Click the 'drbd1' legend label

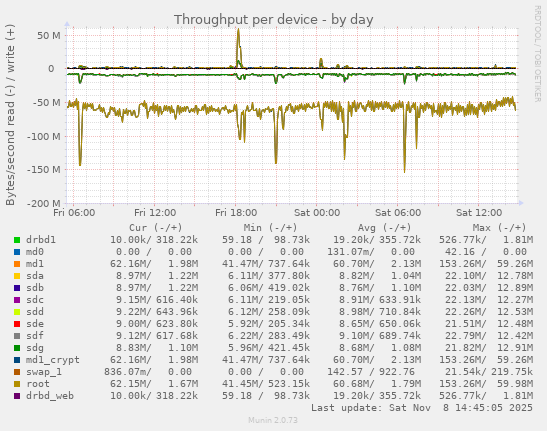(41, 240)
